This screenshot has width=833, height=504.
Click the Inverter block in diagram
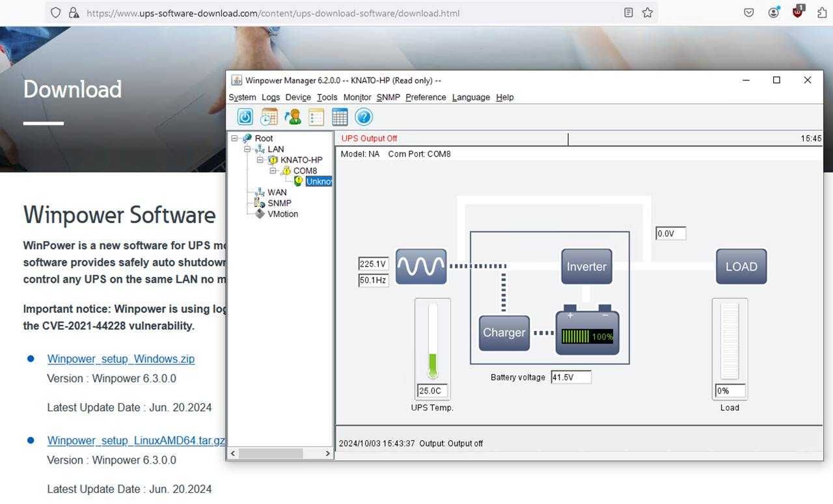586,266
